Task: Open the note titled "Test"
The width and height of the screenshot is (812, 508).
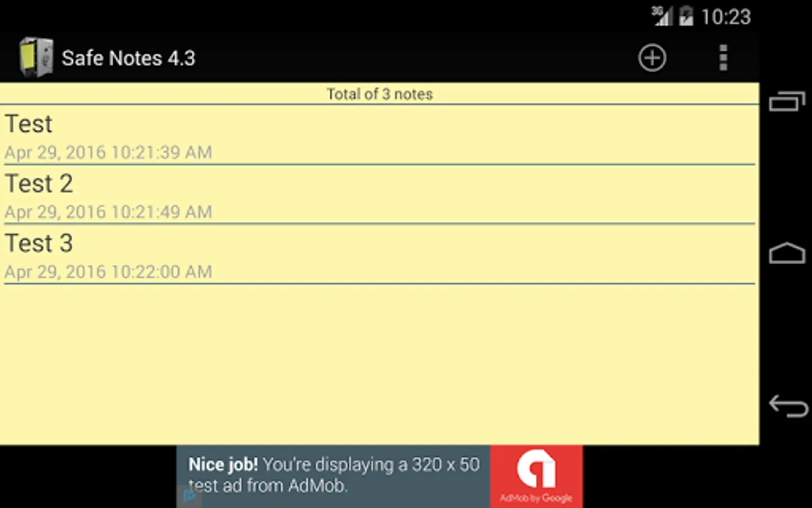Action: [379, 135]
